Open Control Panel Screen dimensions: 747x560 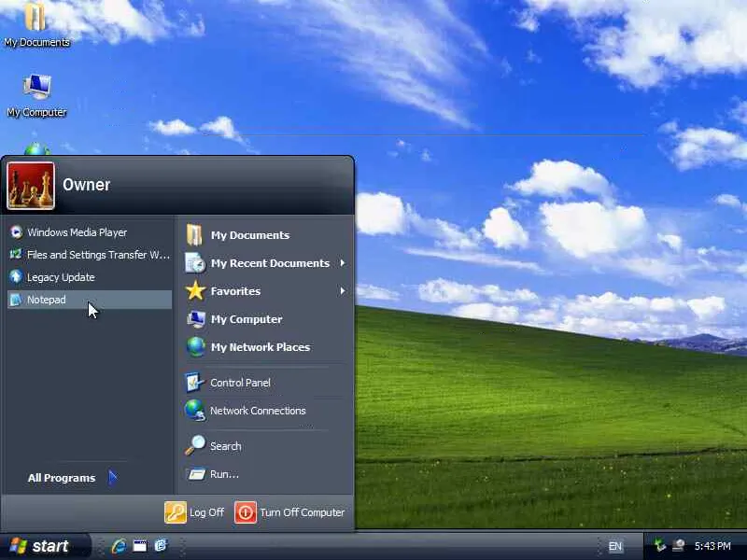tap(265, 383)
